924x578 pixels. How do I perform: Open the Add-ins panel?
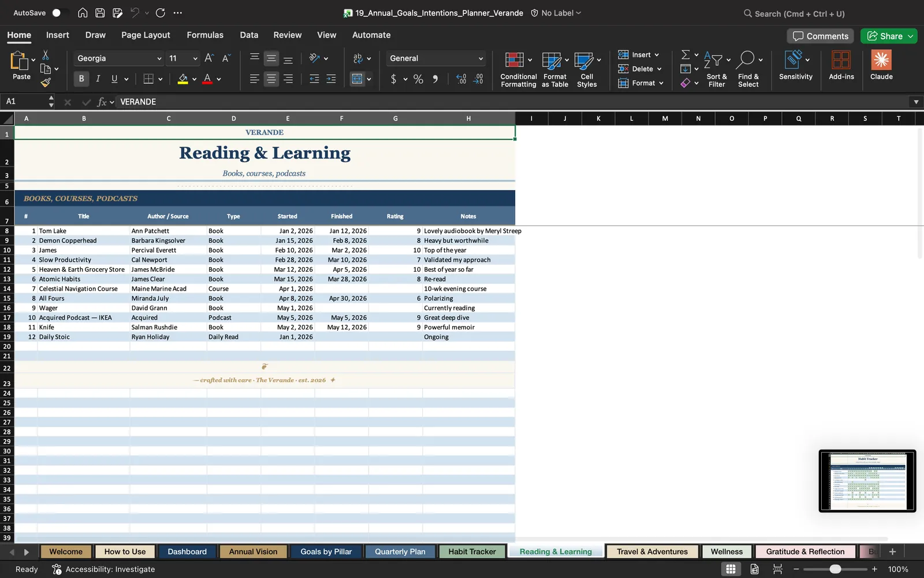coord(841,65)
